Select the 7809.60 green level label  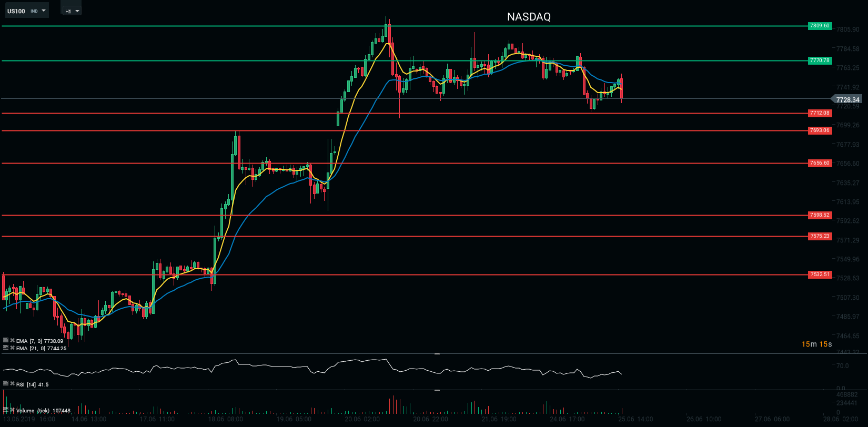coord(820,26)
